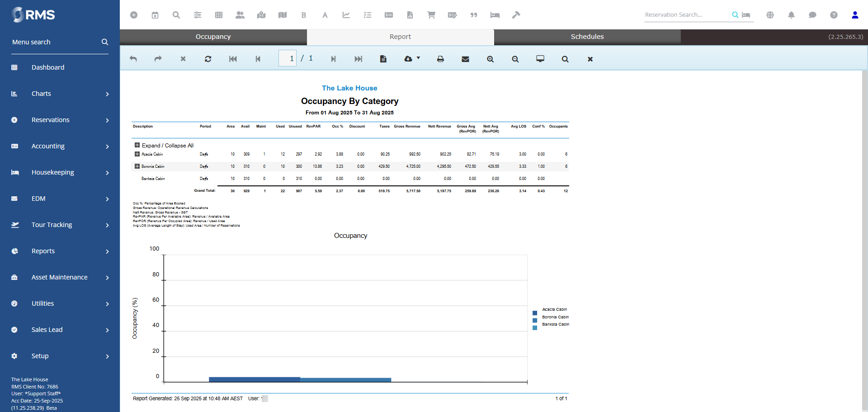This screenshot has width=868, height=412.
Task: Click the guests people icon in top toolbar
Action: [x=240, y=15]
